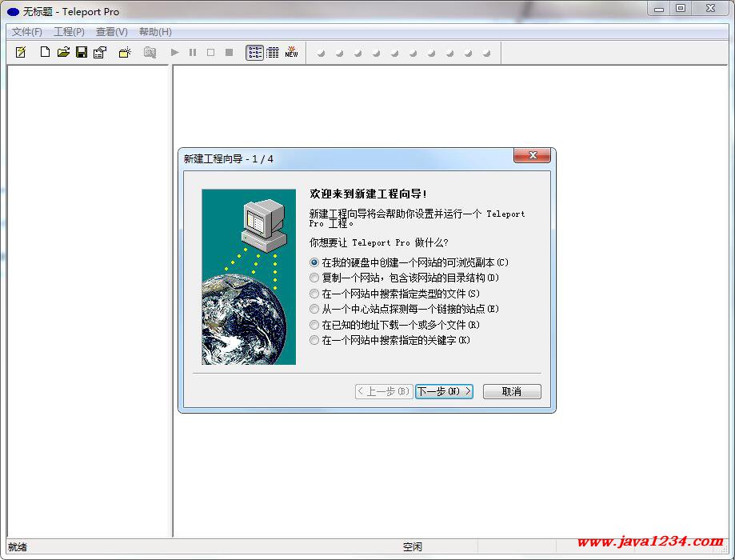Select duplicate website with directory structure
Image resolution: width=735 pixels, height=560 pixels.
click(405, 278)
